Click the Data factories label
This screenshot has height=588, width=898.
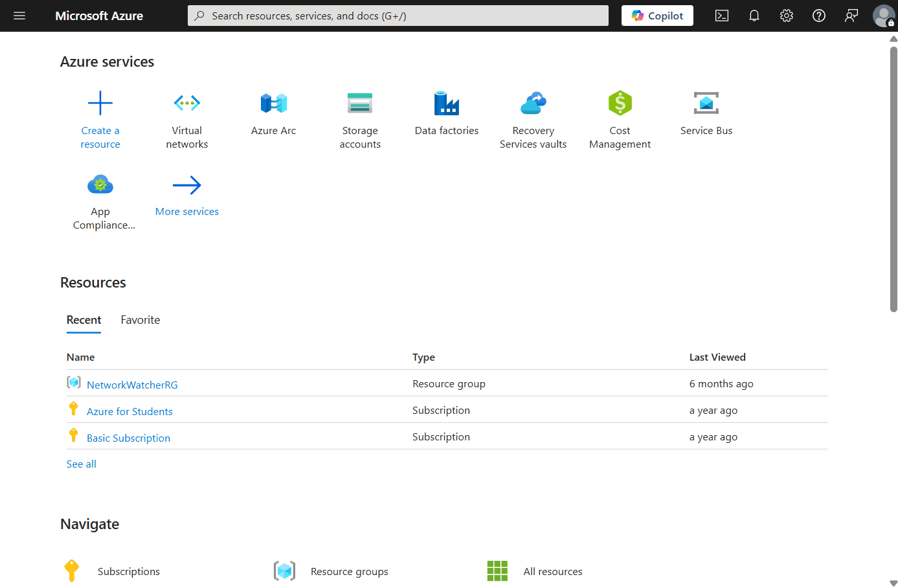click(447, 130)
